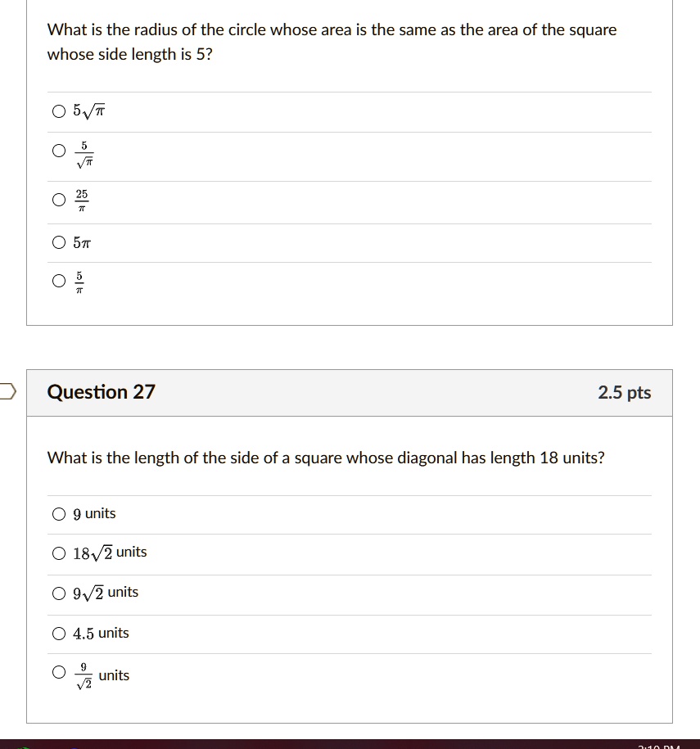Screen dimensions: 700x749
Task: Click the answer label text 9 units
Action: [93, 514]
